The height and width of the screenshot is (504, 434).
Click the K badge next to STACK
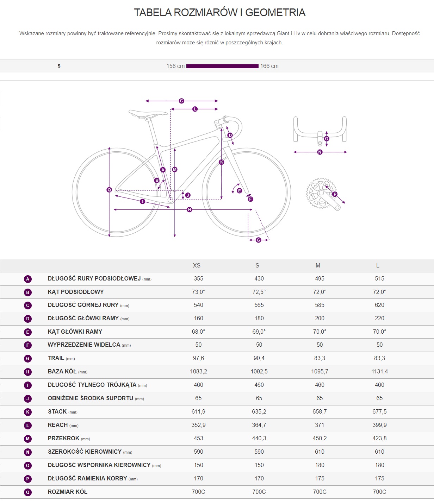pyautogui.click(x=28, y=412)
